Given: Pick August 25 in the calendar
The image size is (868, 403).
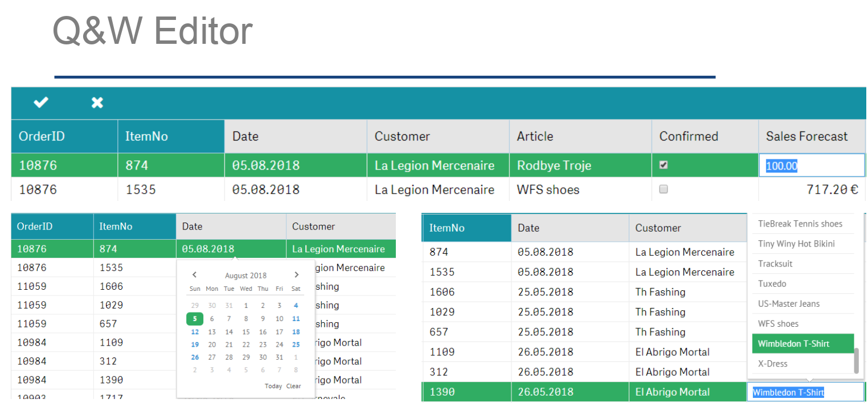Looking at the screenshot, I should click(296, 344).
